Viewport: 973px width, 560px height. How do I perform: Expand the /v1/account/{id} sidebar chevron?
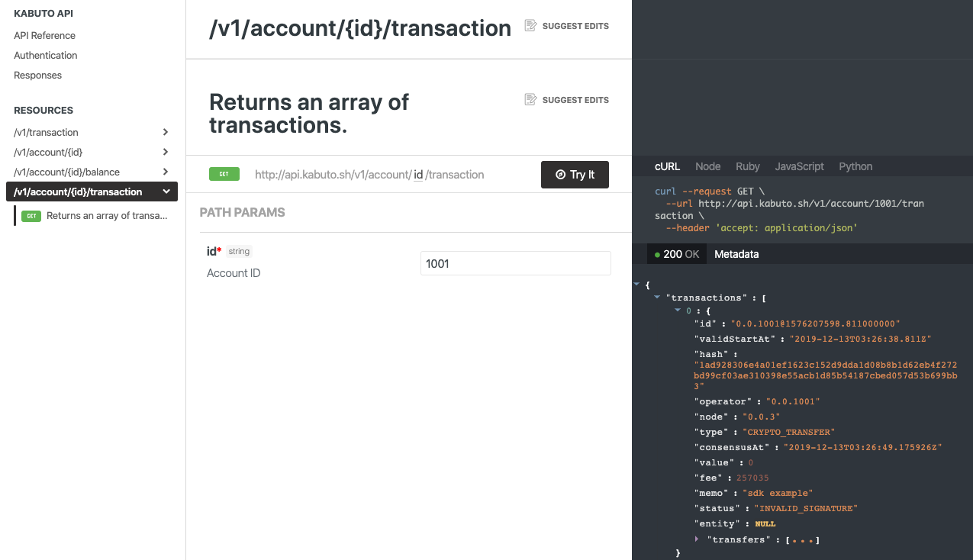(x=166, y=152)
